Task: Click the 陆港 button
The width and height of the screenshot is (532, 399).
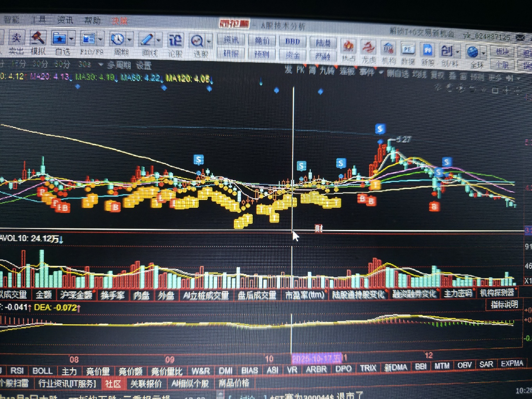Action: point(323,42)
